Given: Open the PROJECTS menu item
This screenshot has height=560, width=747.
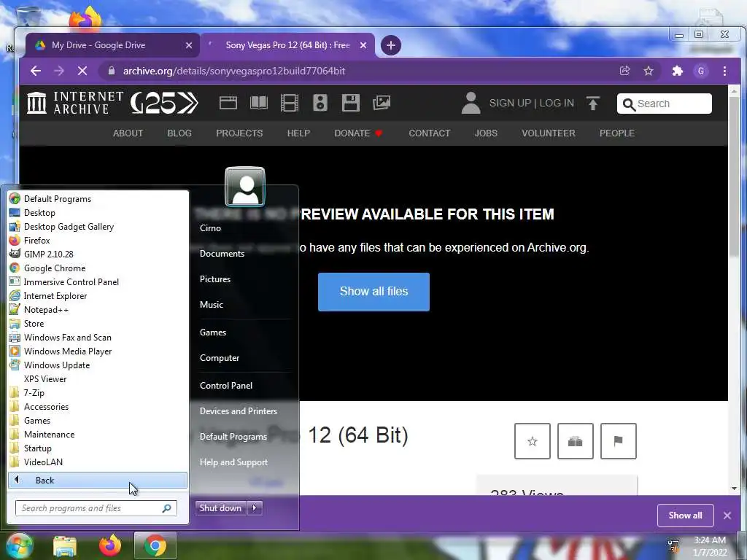Looking at the screenshot, I should coord(239,133).
